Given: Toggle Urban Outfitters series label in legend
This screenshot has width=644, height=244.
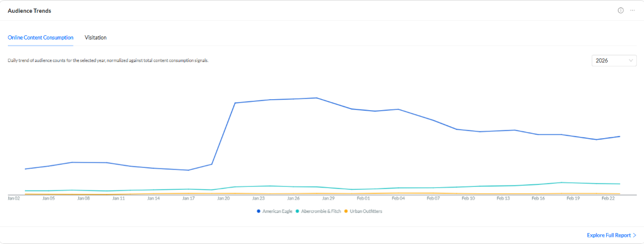Looking at the screenshot, I should [x=365, y=211].
